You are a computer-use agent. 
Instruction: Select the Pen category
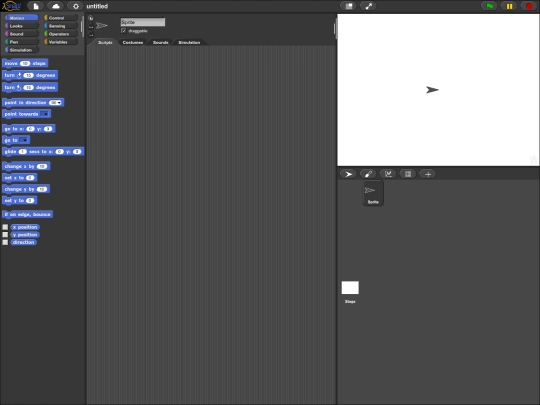click(x=21, y=42)
